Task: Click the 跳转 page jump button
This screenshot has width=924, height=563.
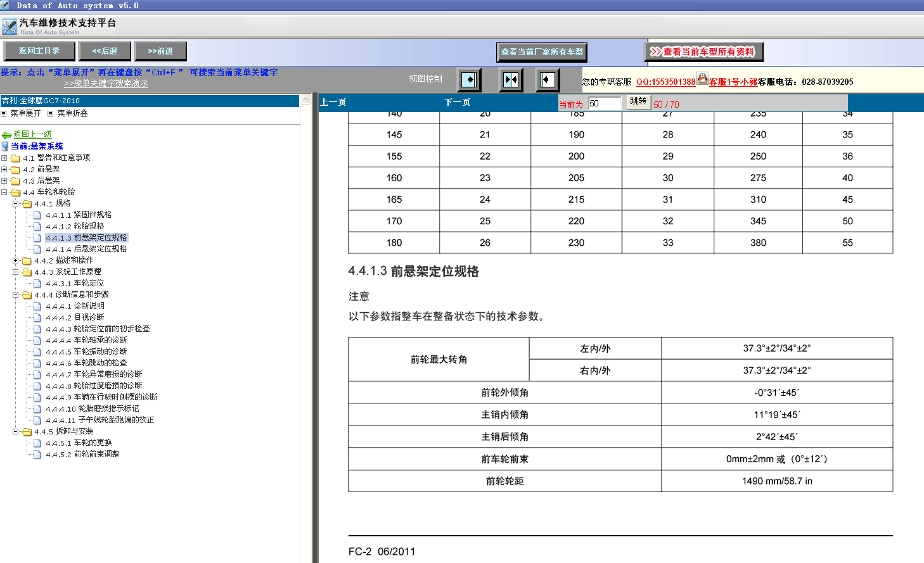Action: (638, 101)
